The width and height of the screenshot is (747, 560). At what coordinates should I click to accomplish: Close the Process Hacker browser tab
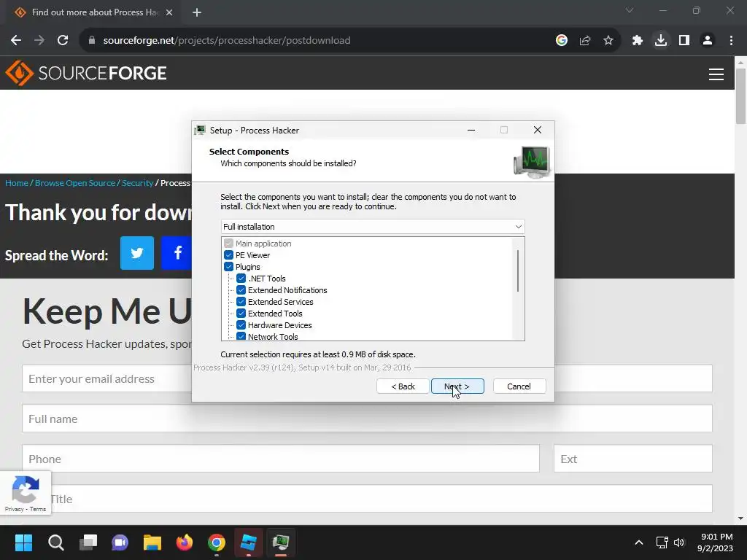(169, 12)
